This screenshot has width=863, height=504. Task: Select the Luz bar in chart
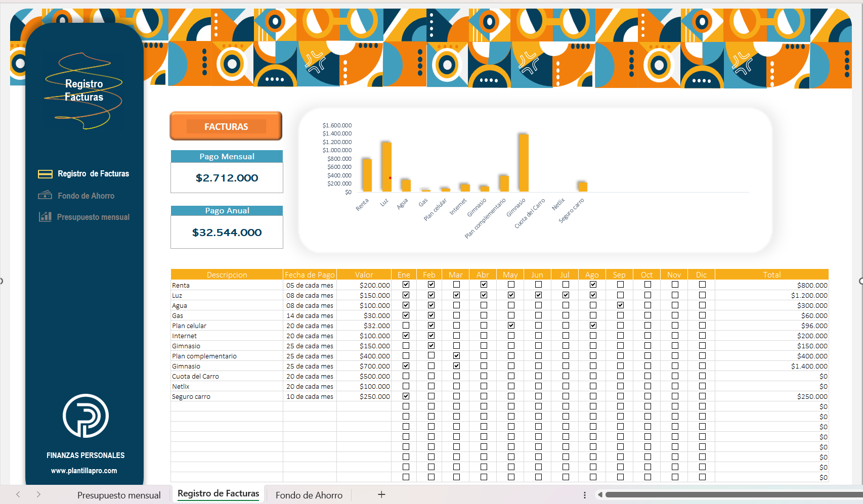[386, 167]
